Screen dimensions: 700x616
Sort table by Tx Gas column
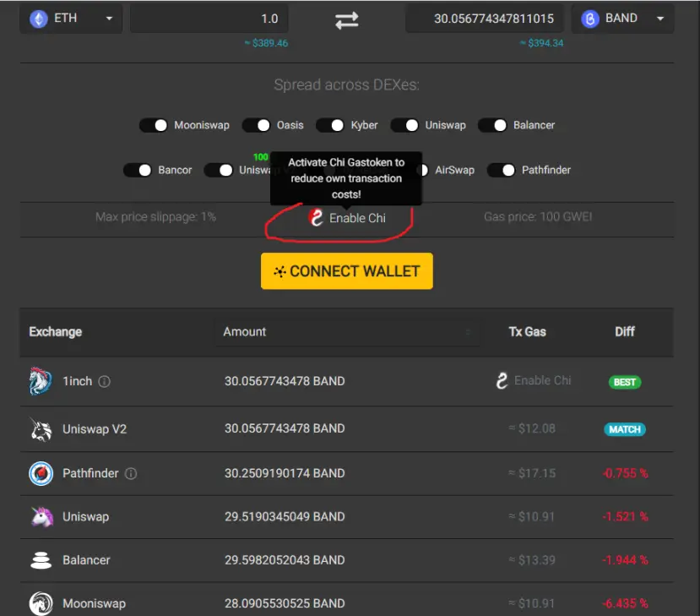click(527, 332)
